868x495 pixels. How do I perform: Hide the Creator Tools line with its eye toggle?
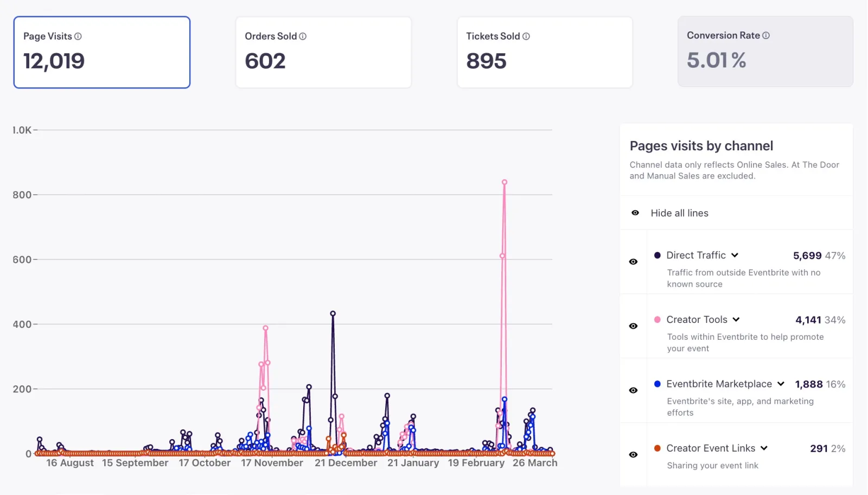[x=634, y=326]
